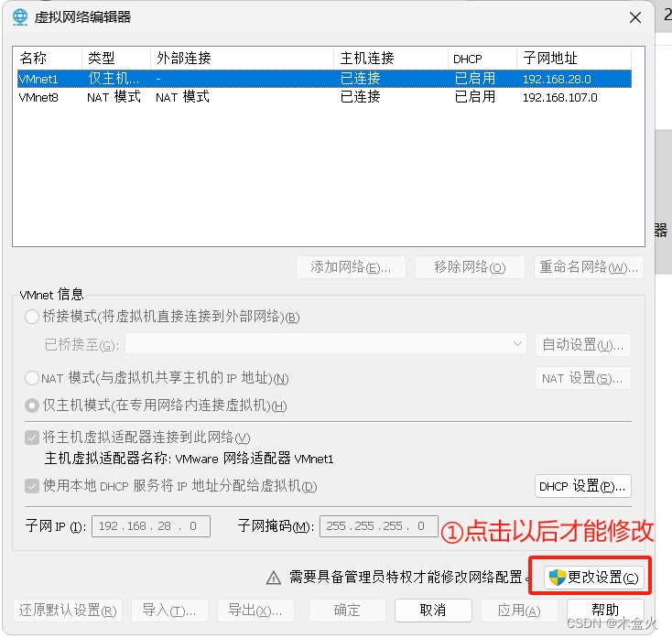The image size is (672, 638).
Task: Click 重命名网络(W)... button
Action: [x=589, y=267]
